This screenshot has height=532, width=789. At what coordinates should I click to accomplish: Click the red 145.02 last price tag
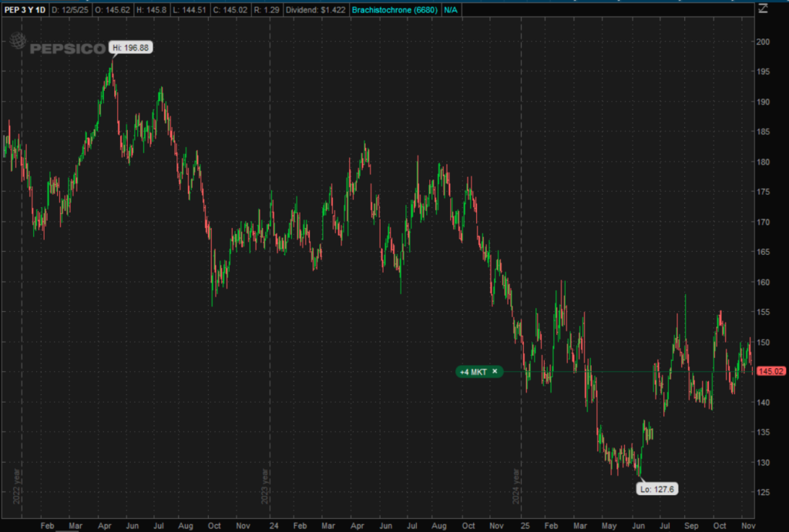click(770, 371)
